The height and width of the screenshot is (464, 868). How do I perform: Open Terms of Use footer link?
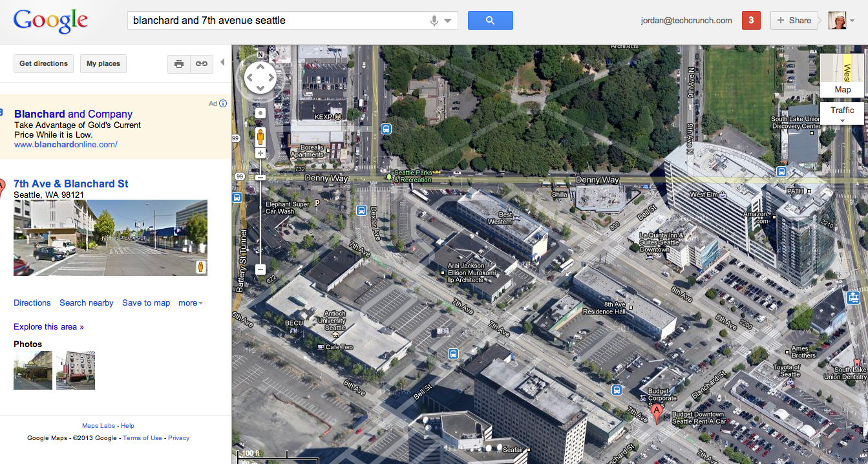coord(142,438)
